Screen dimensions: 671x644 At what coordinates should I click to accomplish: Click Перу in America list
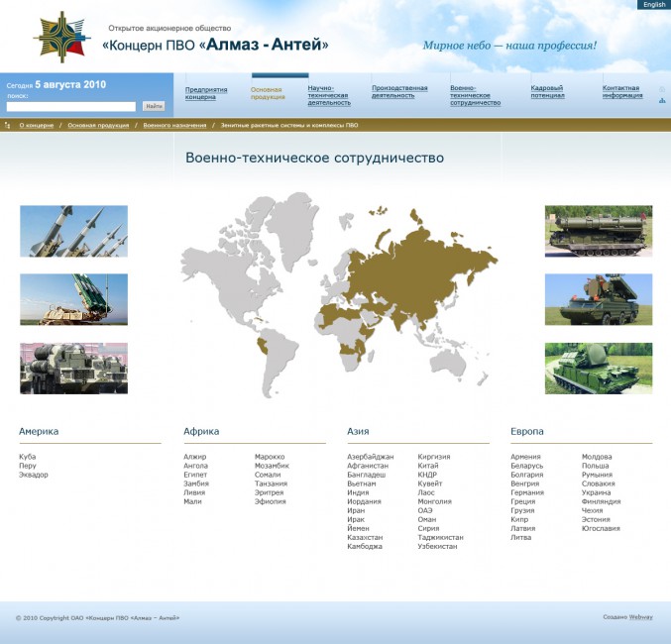(x=28, y=466)
